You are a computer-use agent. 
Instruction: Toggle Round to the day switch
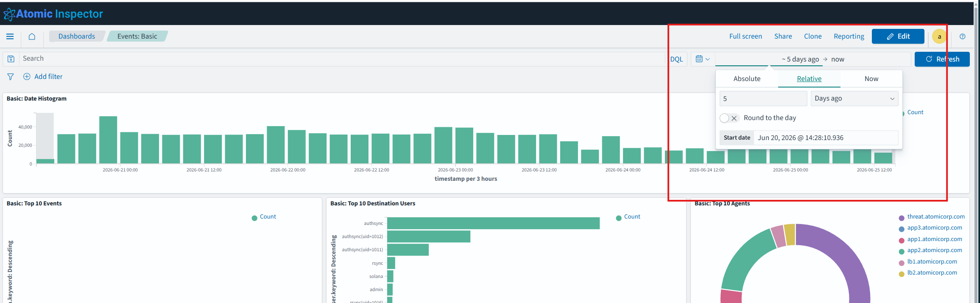[x=729, y=118]
